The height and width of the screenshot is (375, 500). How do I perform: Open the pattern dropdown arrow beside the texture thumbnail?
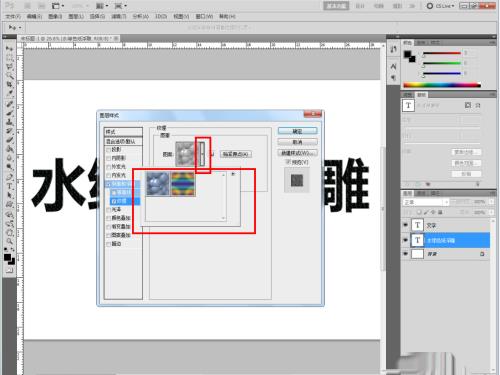point(202,154)
